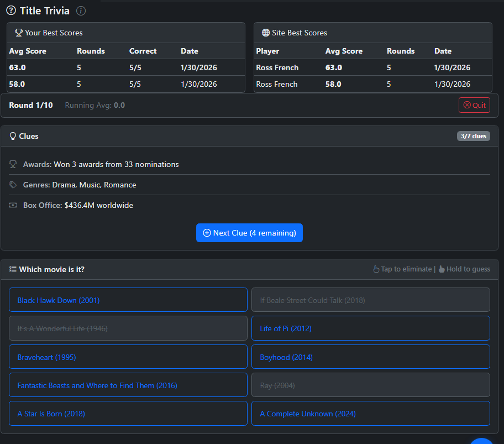Screen dimensions: 504x444
Task: Click the list icon beside Which movie is it
Action: [13, 269]
